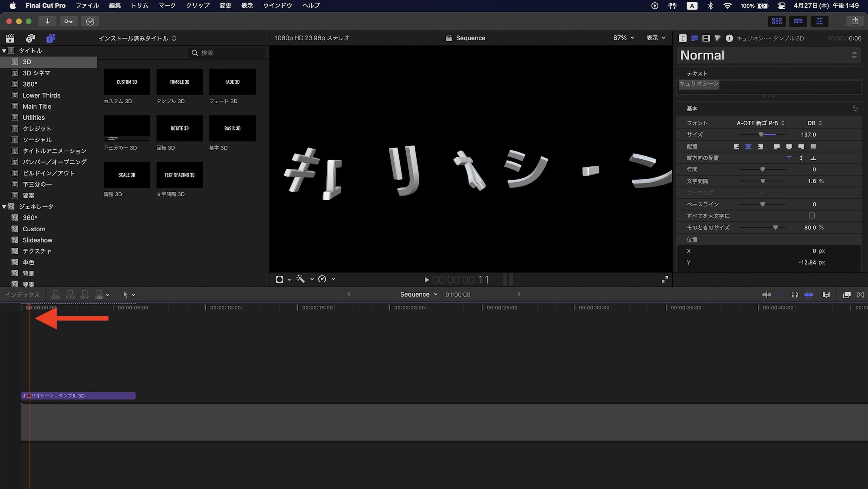868x489 pixels.
Task: Open the 87% viewer zoom dropdown
Action: [623, 38]
